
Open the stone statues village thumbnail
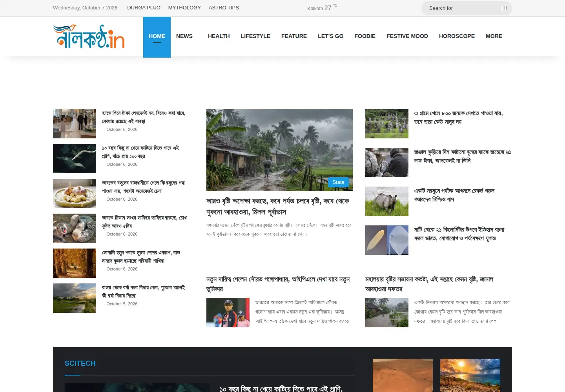(x=387, y=123)
